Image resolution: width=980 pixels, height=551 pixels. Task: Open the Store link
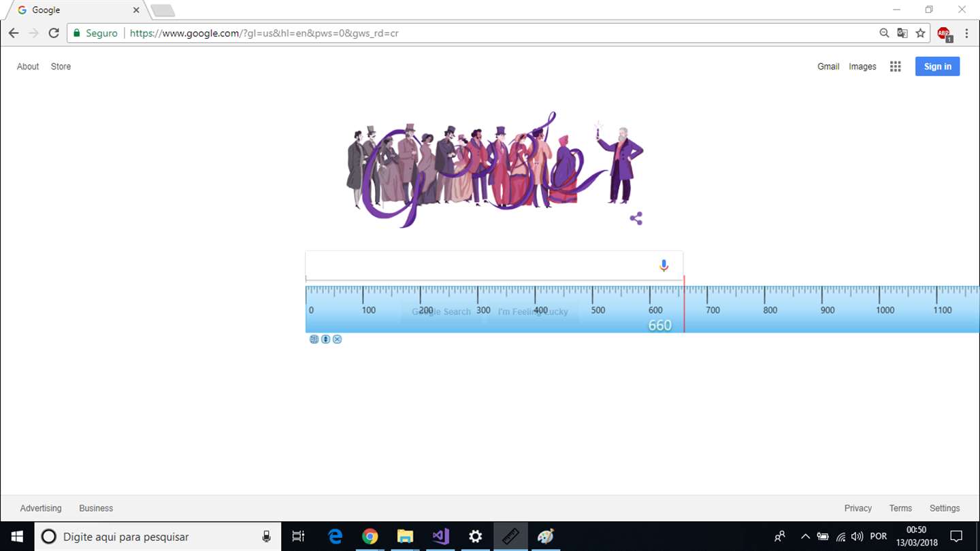tap(61, 67)
